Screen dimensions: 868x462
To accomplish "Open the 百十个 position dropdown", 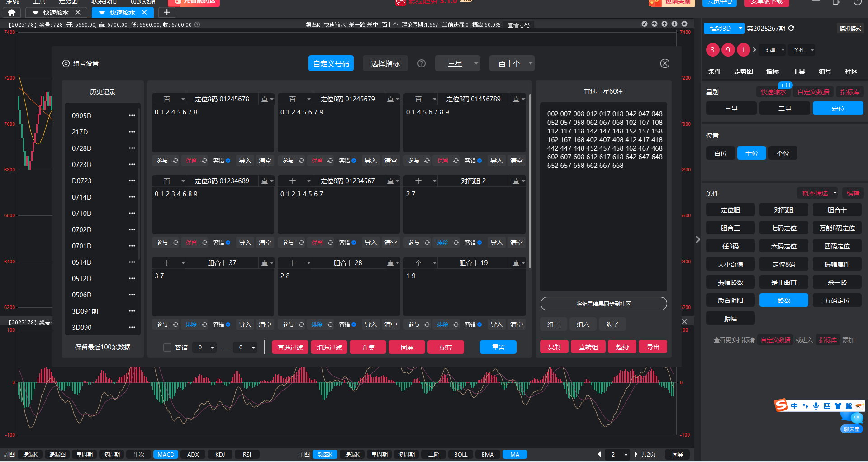I will (x=512, y=63).
